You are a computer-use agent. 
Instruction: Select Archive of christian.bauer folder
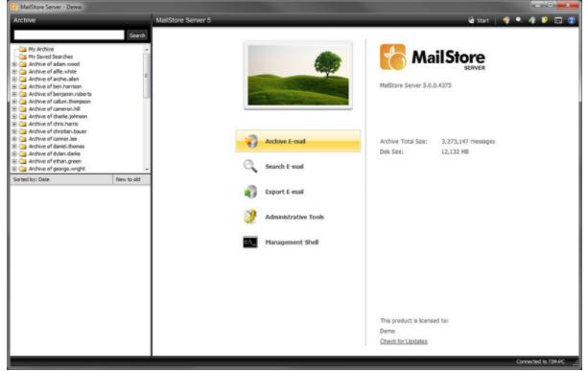point(58,131)
